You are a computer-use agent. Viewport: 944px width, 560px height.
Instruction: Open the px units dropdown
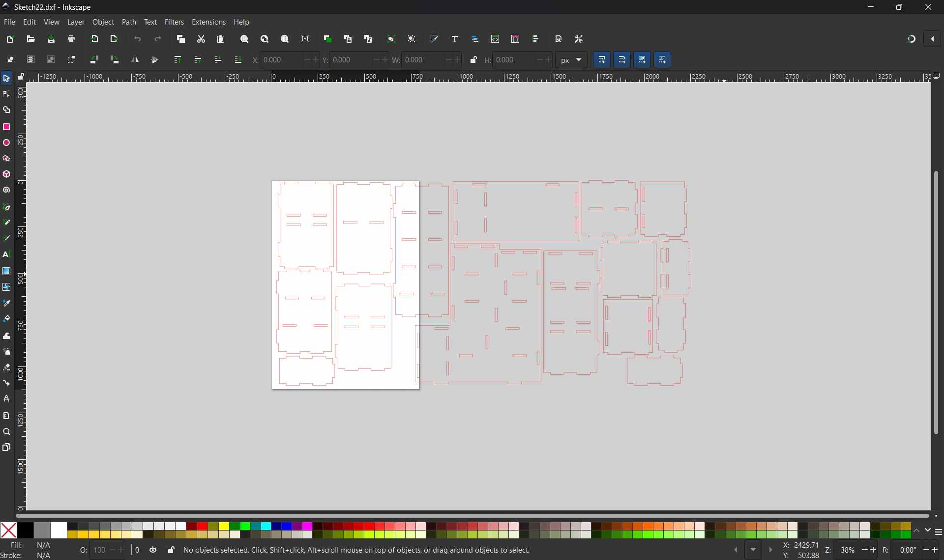click(571, 59)
